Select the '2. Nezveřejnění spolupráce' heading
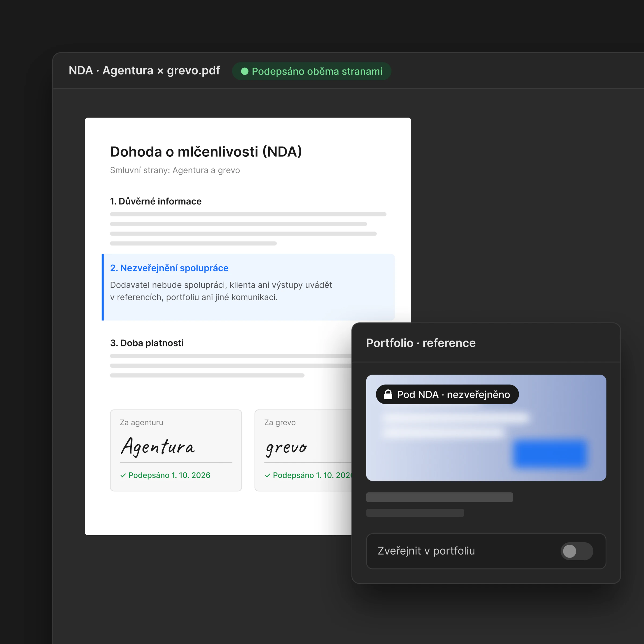This screenshot has height=644, width=644. coord(169,268)
